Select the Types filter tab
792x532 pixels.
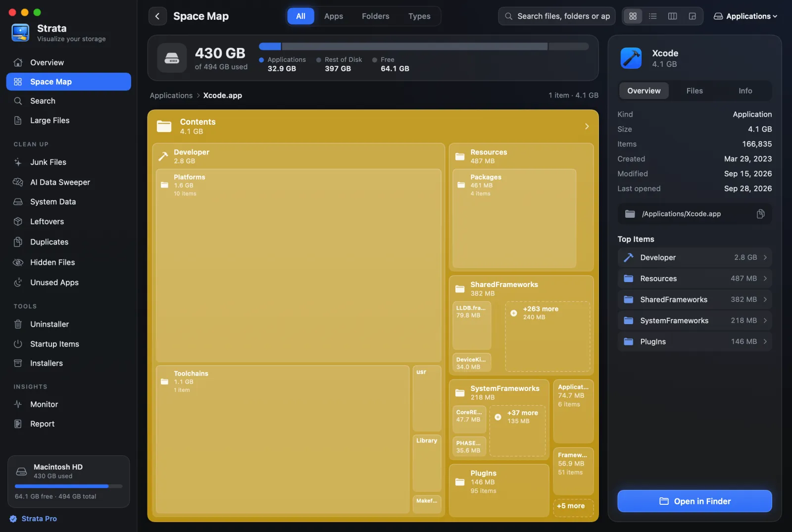419,16
